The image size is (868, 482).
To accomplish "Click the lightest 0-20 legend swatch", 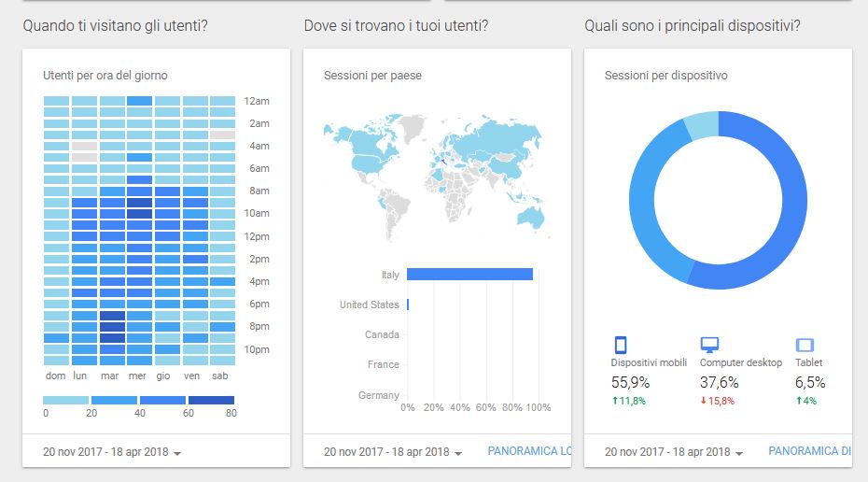I will tap(67, 400).
